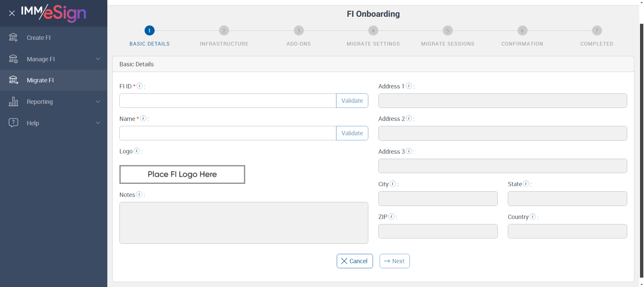The image size is (644, 287).
Task: Click the Cancel button
Action: (x=355, y=261)
